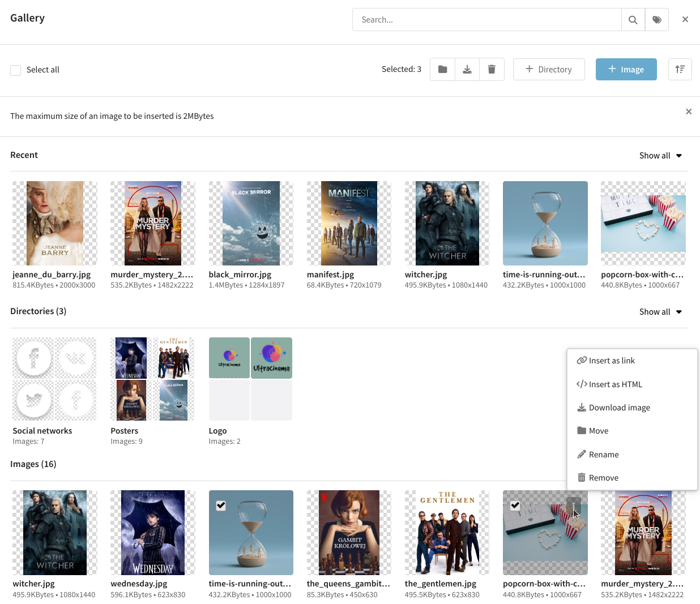Click the '596.1KBytes • 623x830' file info
Image resolution: width=700 pixels, height=604 pixels.
pyautogui.click(x=148, y=595)
